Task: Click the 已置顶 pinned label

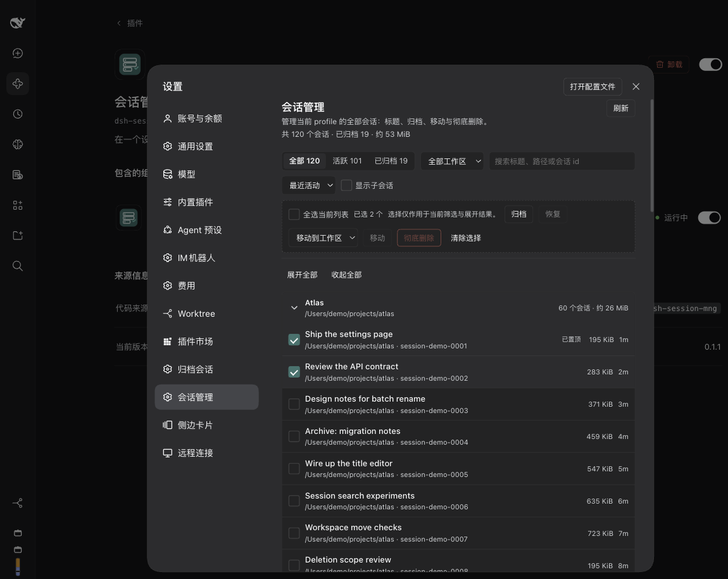Action: pos(571,340)
